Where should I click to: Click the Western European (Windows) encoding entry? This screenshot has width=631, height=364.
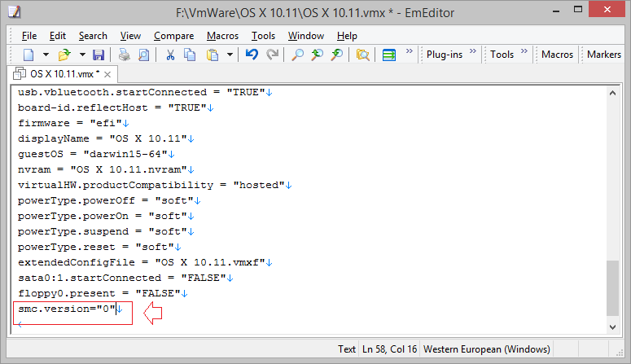[487, 349]
